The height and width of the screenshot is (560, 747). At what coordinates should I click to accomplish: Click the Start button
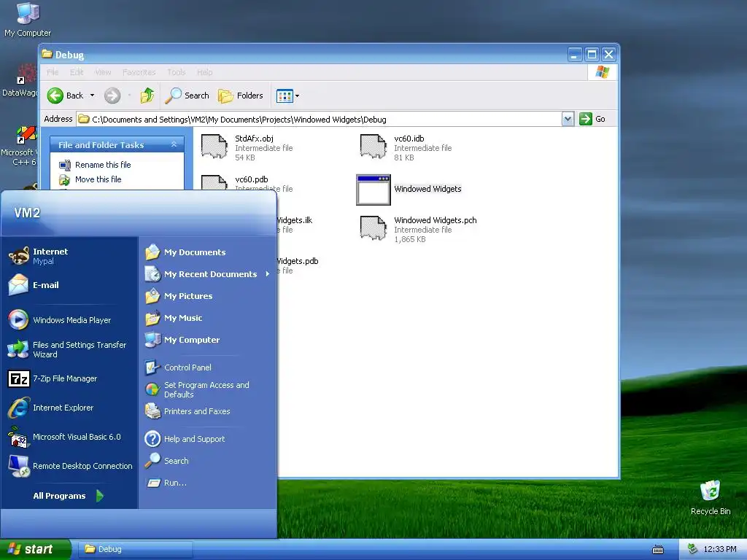(x=35, y=549)
